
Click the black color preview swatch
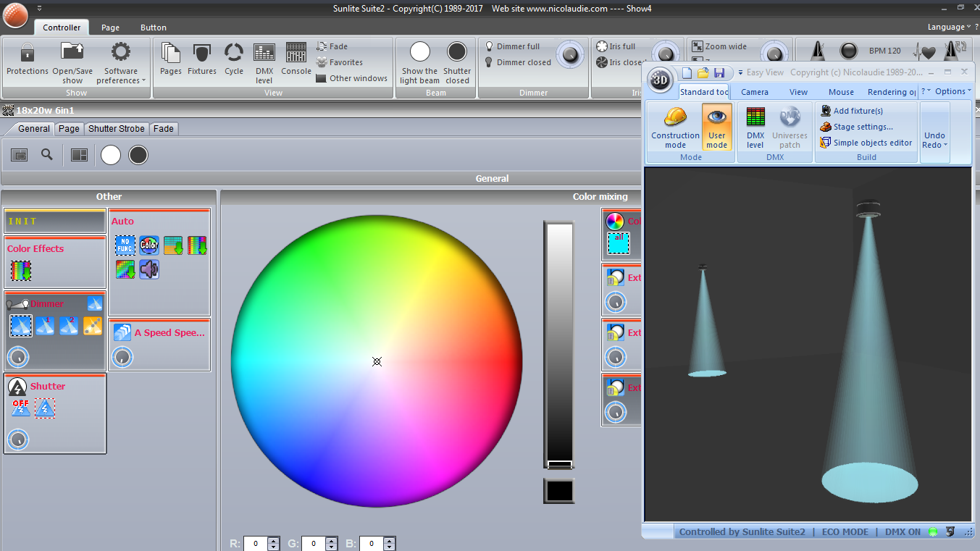(x=559, y=491)
